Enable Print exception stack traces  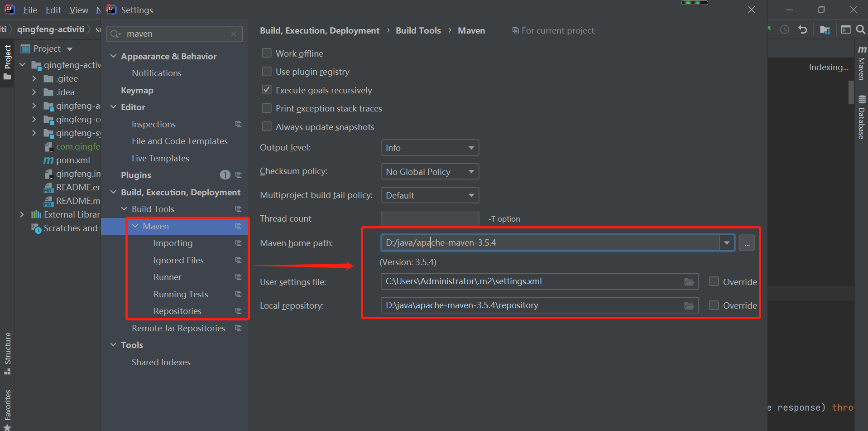pyautogui.click(x=267, y=108)
